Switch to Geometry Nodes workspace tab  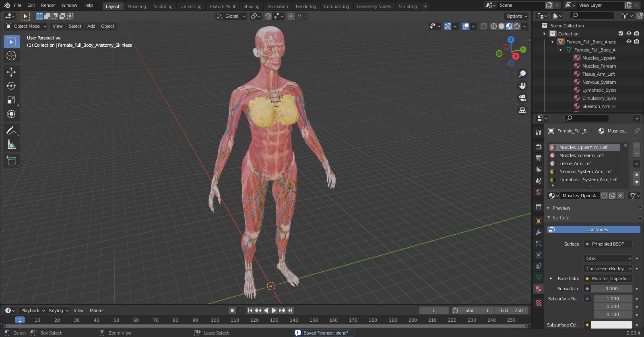point(374,6)
